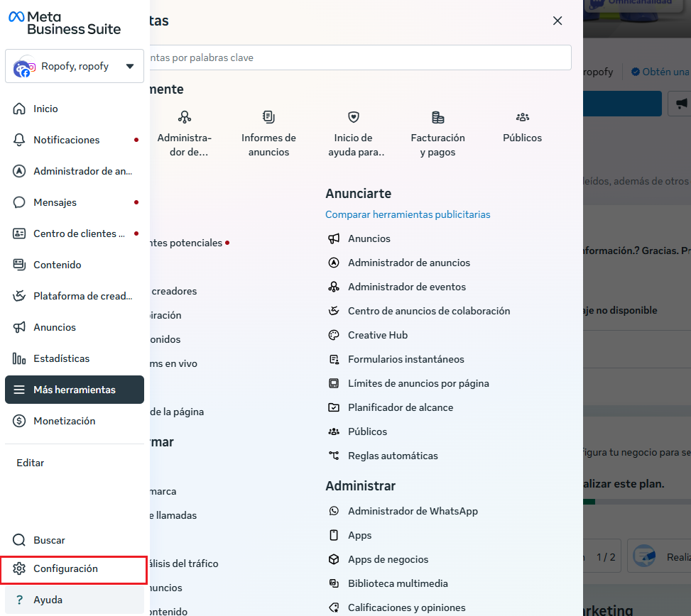
Task: Open Inicio de ayuda shield shortcut
Action: tap(354, 134)
